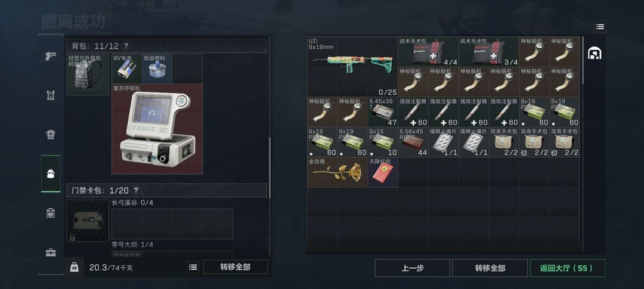Select the UZI 9x19mm weapon
This screenshot has width=644, height=289.
pos(352,67)
